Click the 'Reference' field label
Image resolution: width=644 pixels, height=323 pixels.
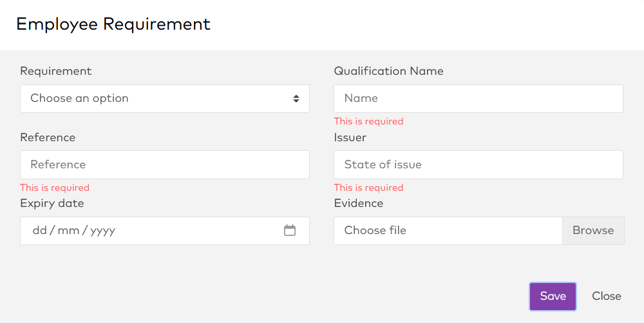click(x=48, y=137)
